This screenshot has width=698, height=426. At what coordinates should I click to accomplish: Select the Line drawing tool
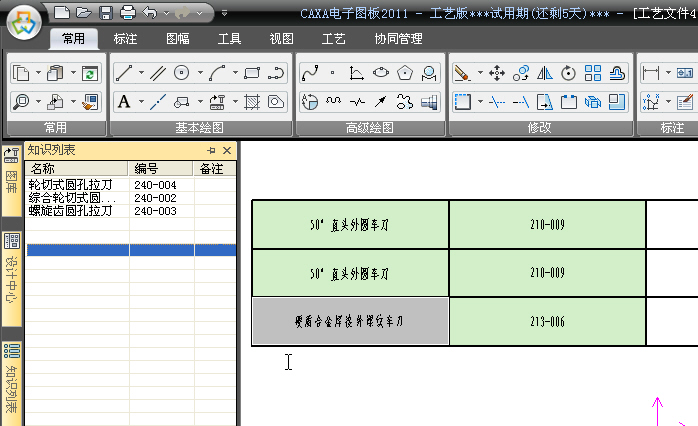coord(124,73)
